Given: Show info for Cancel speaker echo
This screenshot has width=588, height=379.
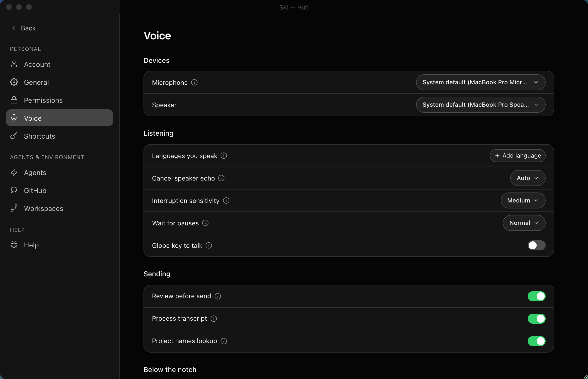Looking at the screenshot, I should (x=221, y=178).
